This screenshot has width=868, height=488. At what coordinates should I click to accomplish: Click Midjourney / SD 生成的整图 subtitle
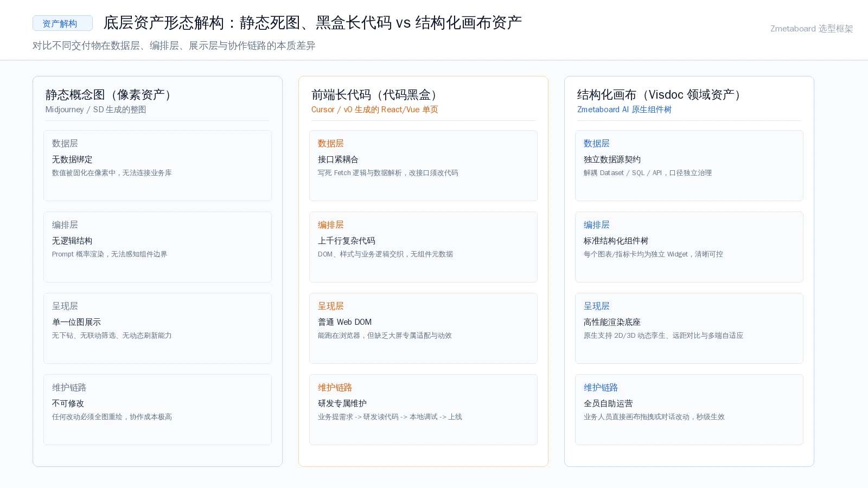pos(96,110)
